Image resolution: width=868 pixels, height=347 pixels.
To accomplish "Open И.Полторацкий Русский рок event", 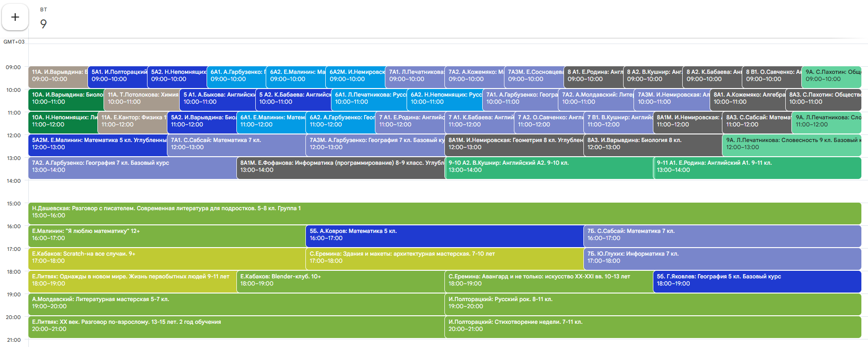I will (652, 304).
